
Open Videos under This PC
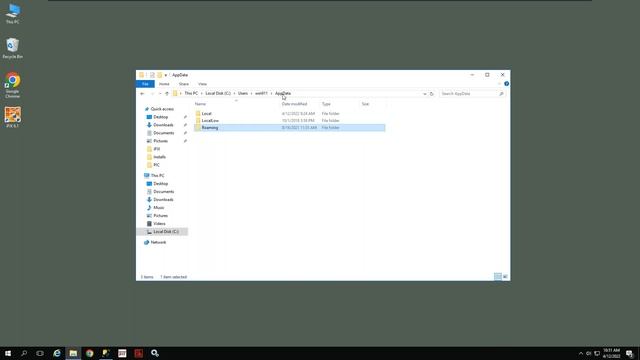pyautogui.click(x=159, y=224)
